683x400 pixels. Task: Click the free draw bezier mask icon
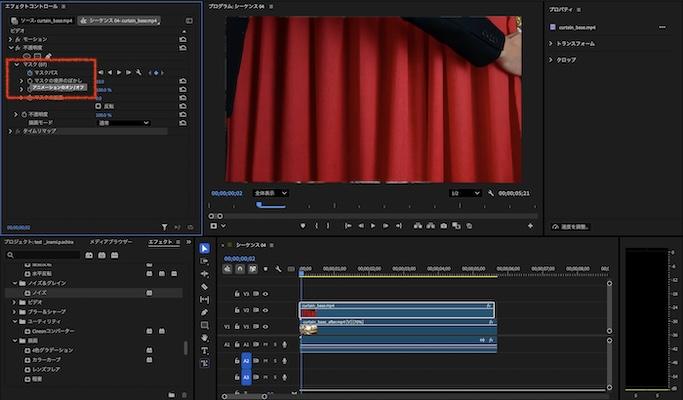[x=48, y=55]
